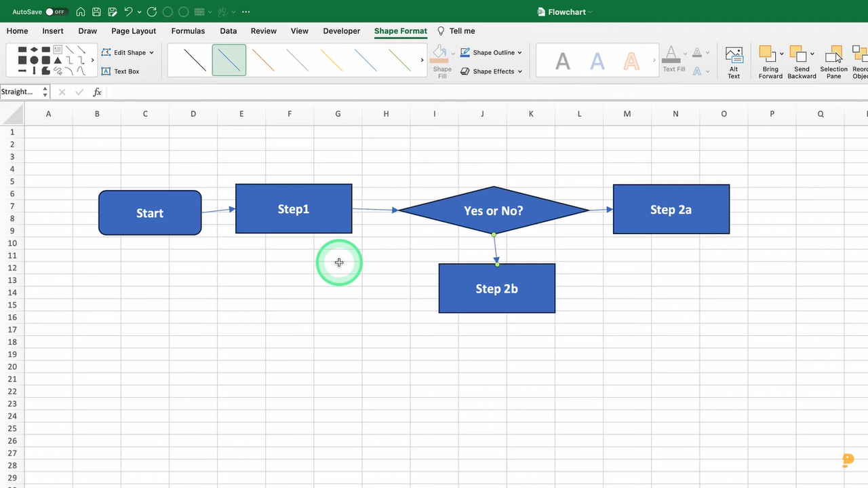Open the Selection Pane
The image size is (868, 488).
tap(833, 62)
